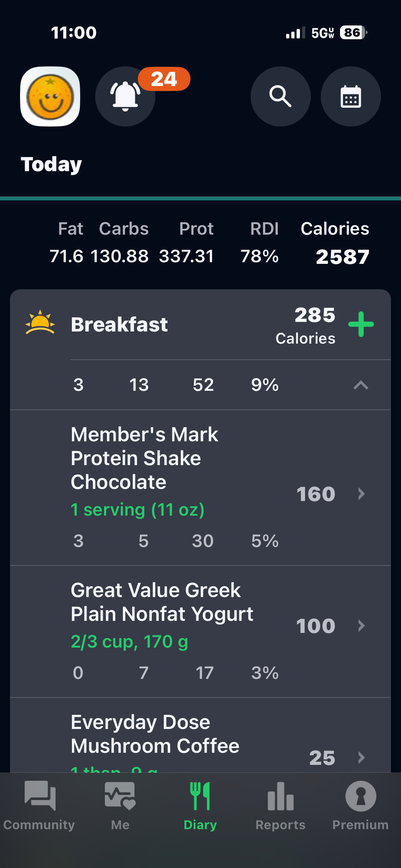Open the calendar date picker icon

(350, 96)
